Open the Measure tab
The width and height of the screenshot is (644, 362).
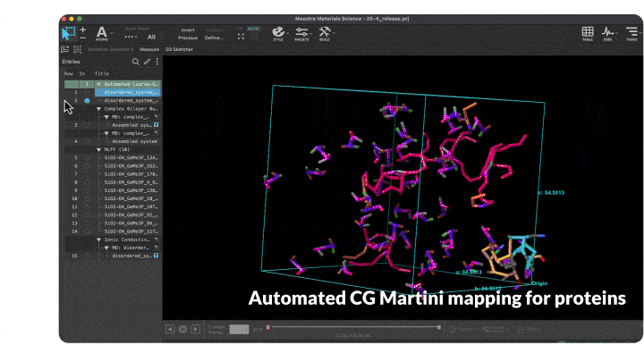coord(149,49)
